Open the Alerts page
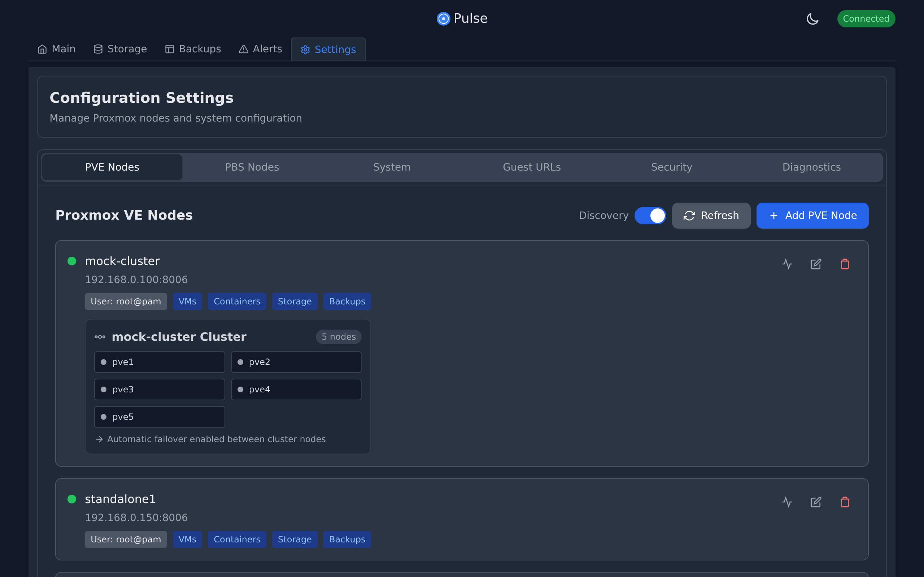 260,49
